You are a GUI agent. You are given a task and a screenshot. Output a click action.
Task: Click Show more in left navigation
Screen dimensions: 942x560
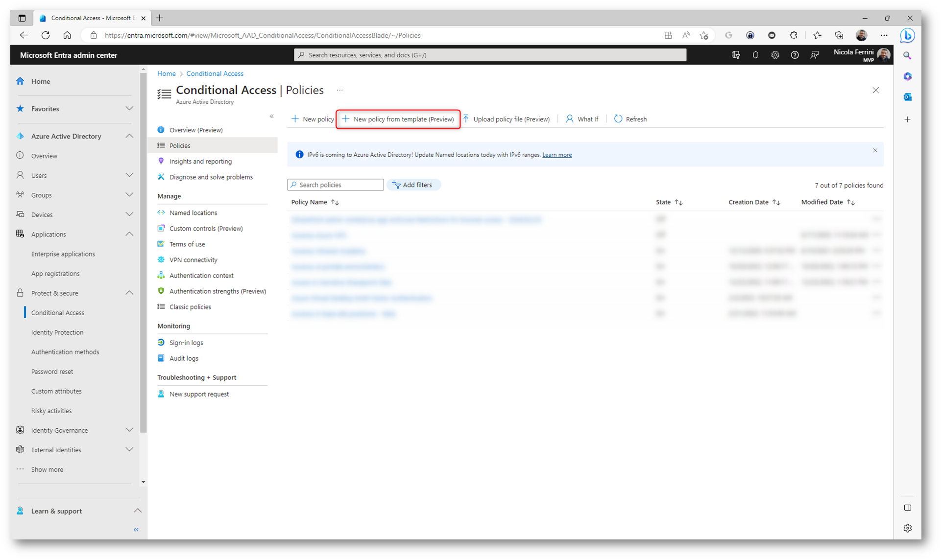47,469
